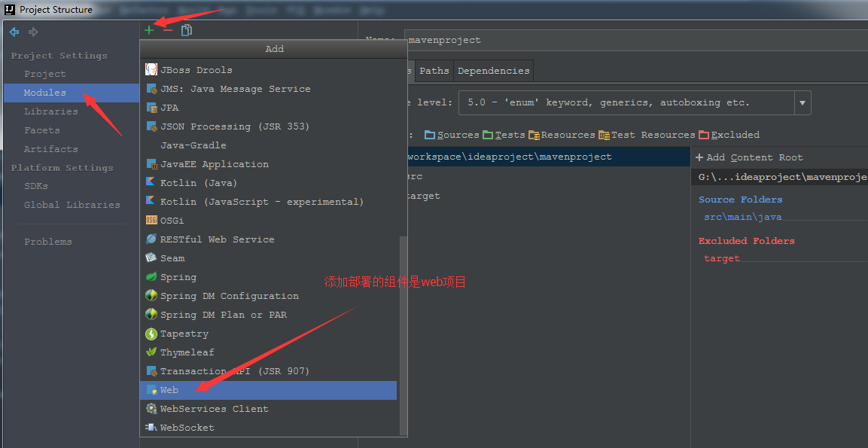Select Modules in the sidebar
Viewport: 868px width, 448px height.
point(72,93)
